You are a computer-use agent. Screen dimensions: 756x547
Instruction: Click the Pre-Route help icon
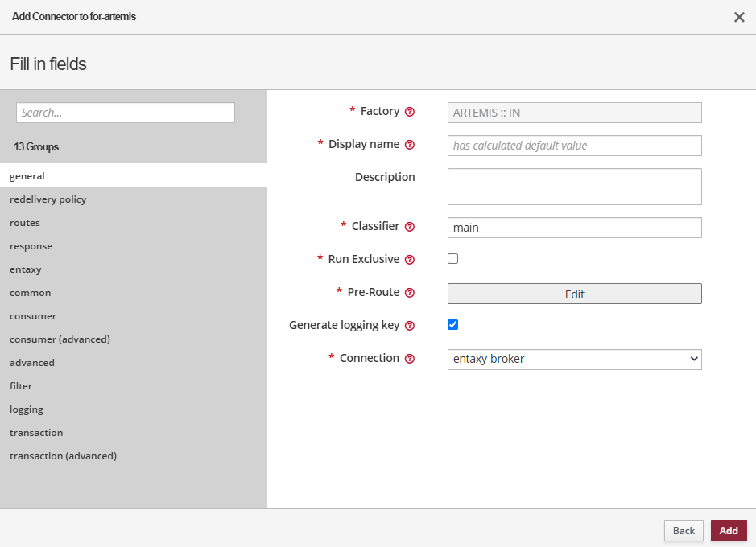pyautogui.click(x=410, y=293)
